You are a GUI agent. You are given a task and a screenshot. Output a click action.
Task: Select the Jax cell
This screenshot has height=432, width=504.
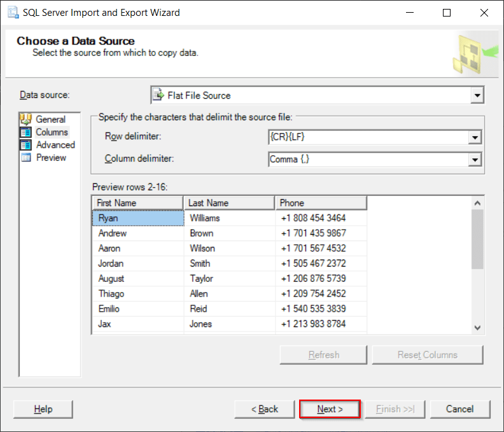(x=138, y=324)
